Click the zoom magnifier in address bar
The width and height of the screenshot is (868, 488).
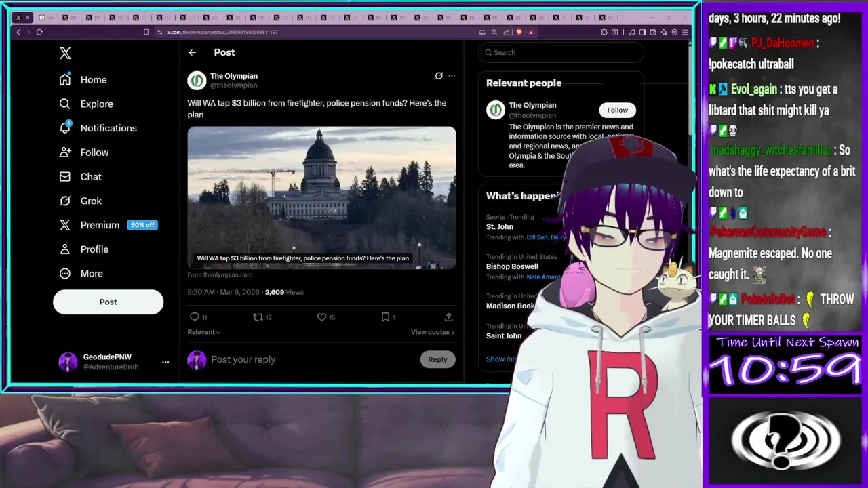click(494, 32)
